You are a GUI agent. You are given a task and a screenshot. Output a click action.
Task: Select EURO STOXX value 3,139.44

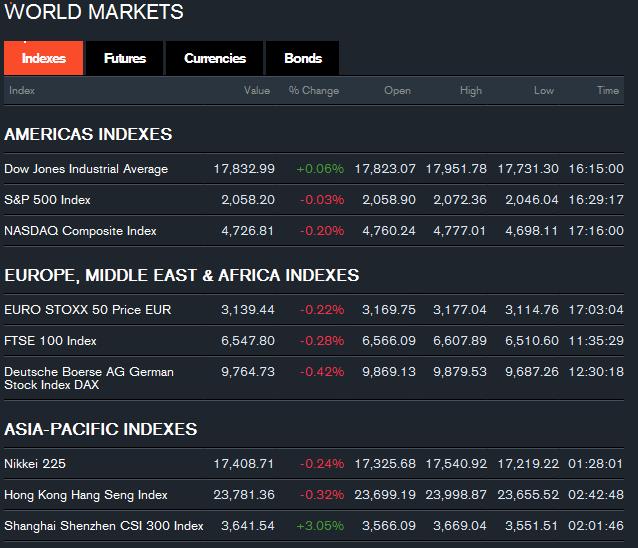point(248,310)
